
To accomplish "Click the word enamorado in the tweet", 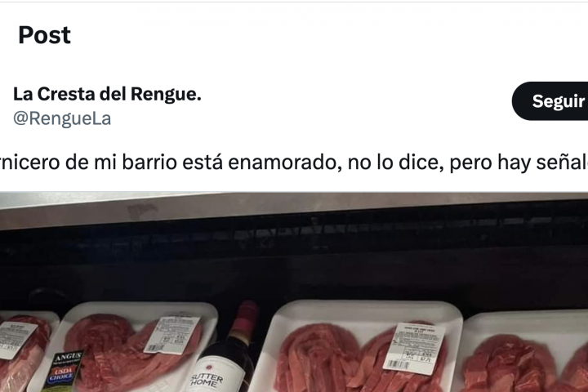I will point(285,163).
